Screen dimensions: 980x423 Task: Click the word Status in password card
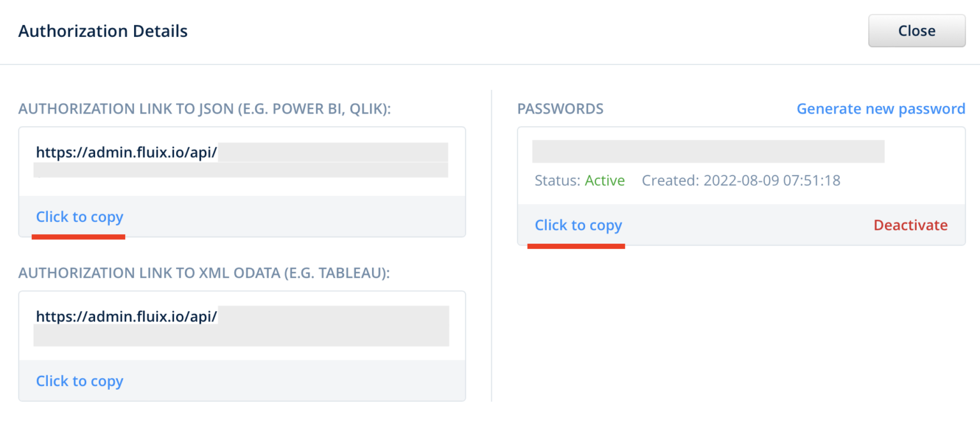[557, 181]
